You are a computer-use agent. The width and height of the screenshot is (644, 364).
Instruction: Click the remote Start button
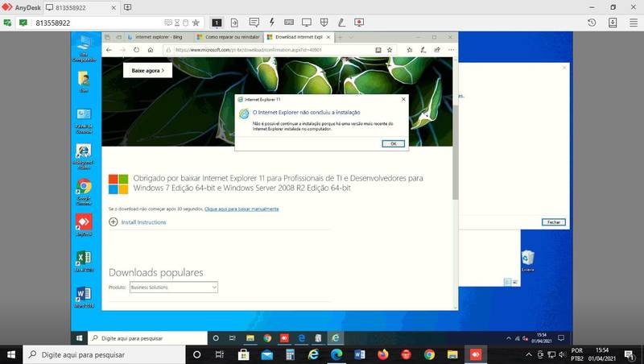pyautogui.click(x=79, y=338)
